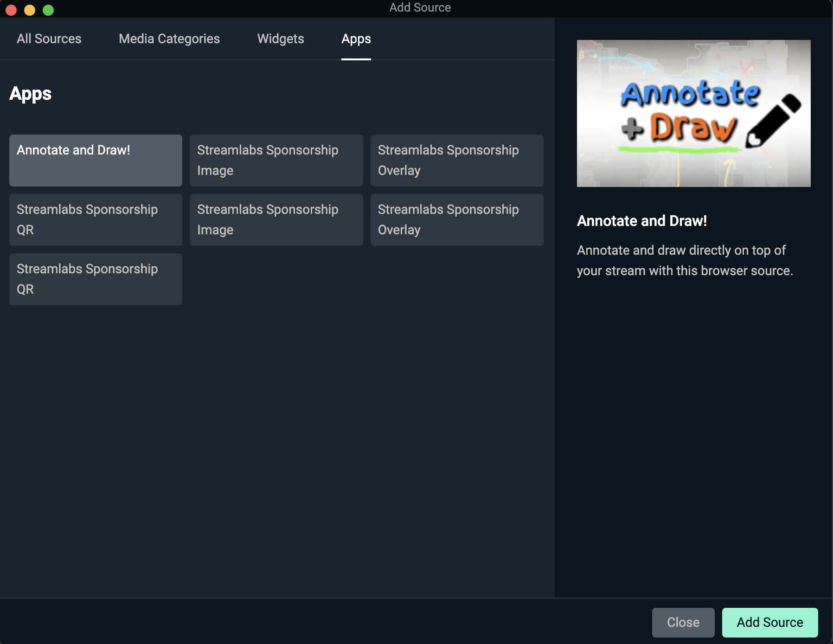Image resolution: width=833 pixels, height=644 pixels.
Task: Click the Annotate and Draw preview image
Action: click(x=693, y=113)
